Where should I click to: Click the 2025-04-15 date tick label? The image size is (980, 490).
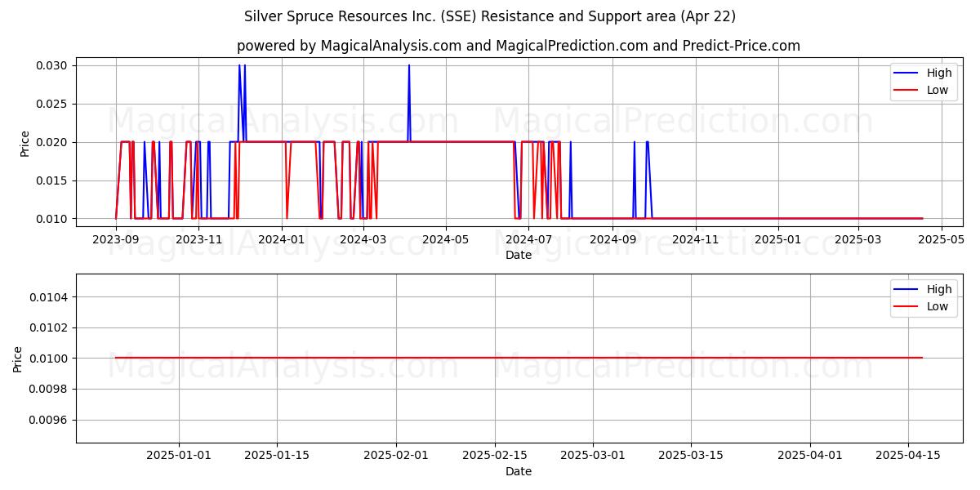tap(908, 457)
